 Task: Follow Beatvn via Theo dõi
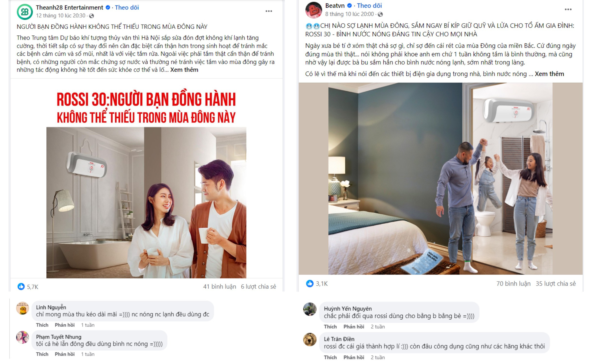pyautogui.click(x=369, y=6)
